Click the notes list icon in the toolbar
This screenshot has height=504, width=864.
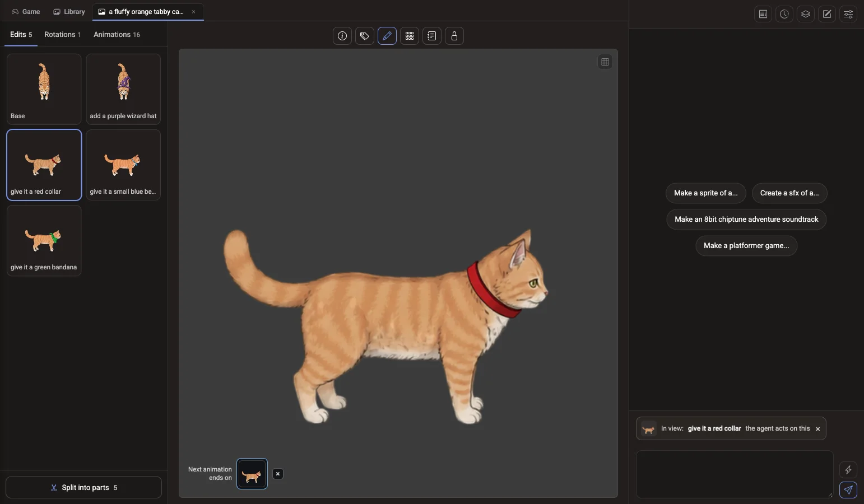click(432, 36)
